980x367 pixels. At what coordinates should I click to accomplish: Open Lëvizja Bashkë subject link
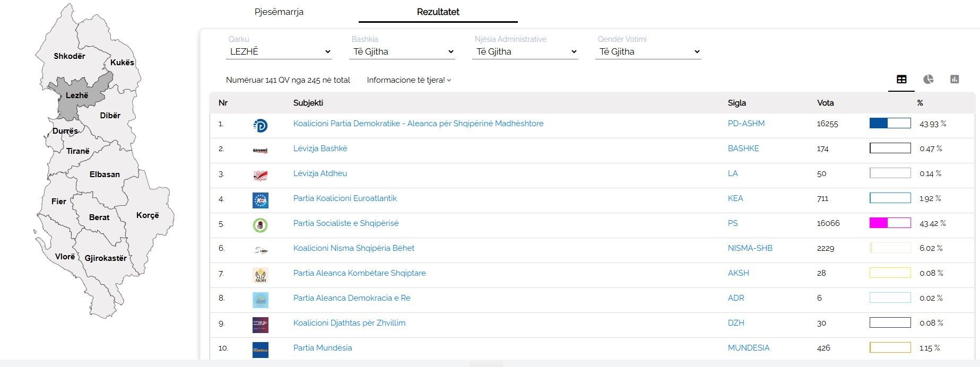pos(320,148)
